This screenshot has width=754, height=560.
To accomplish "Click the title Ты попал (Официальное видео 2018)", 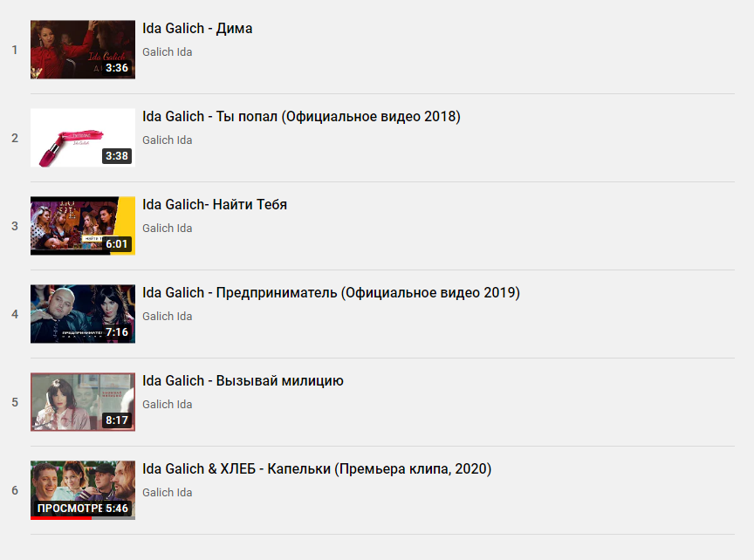I will (301, 117).
